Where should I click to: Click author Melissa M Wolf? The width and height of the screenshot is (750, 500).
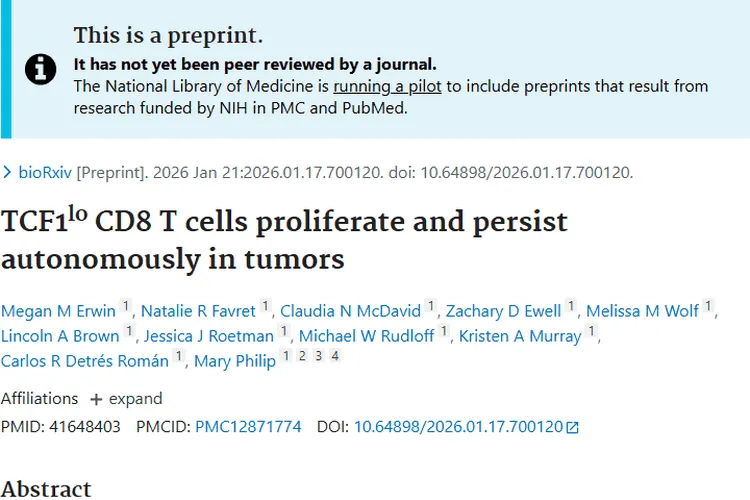(x=642, y=311)
